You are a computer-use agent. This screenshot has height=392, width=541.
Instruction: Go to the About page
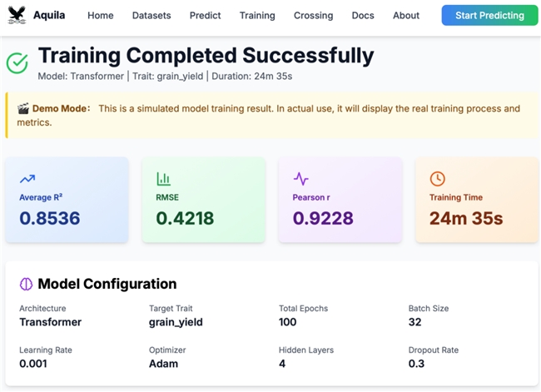click(x=406, y=16)
